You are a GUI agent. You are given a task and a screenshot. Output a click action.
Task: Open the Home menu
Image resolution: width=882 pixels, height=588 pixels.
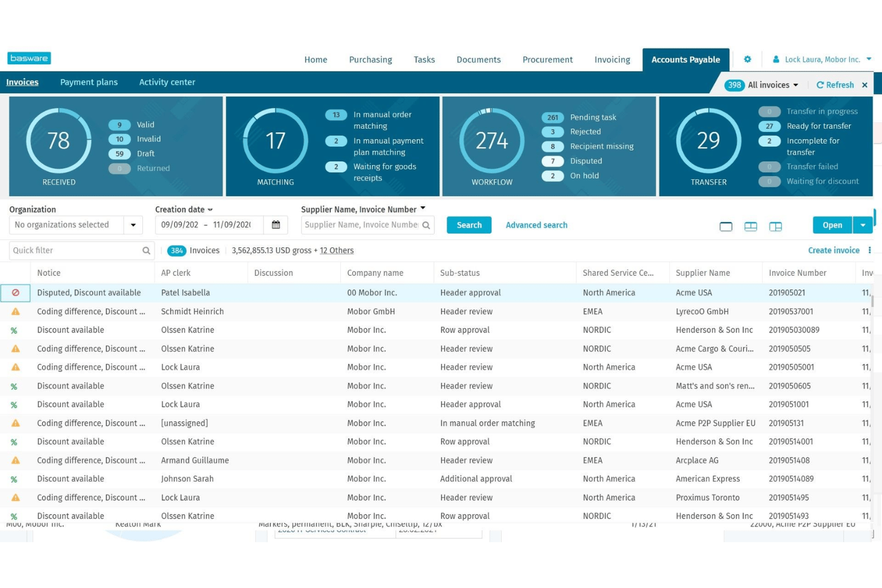316,60
